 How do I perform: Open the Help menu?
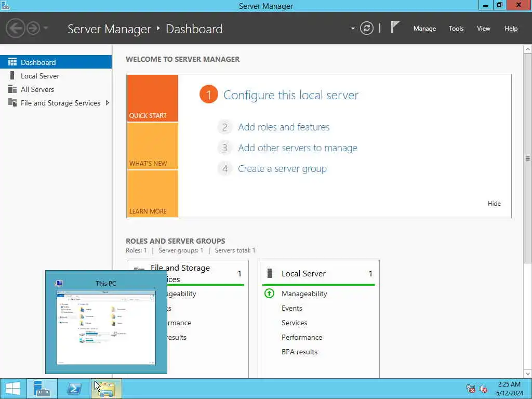pyautogui.click(x=511, y=29)
